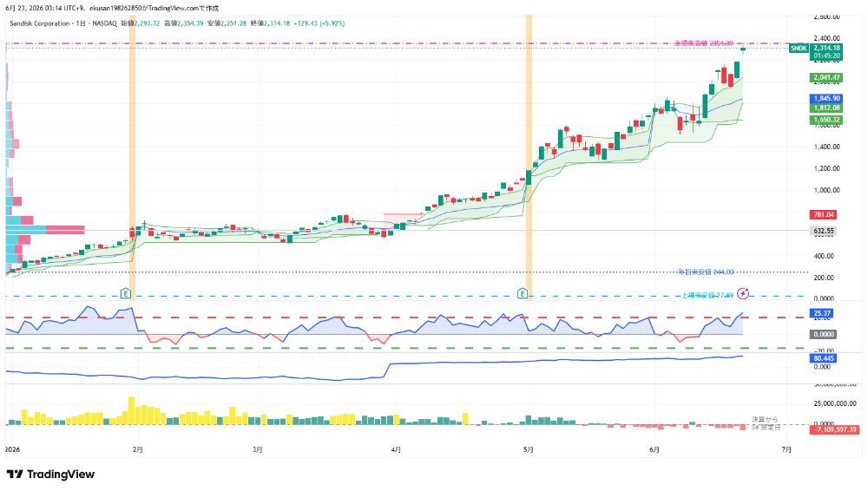The width and height of the screenshot is (868, 491).
Task: Click the 2月 date axis label
Action: 138,449
